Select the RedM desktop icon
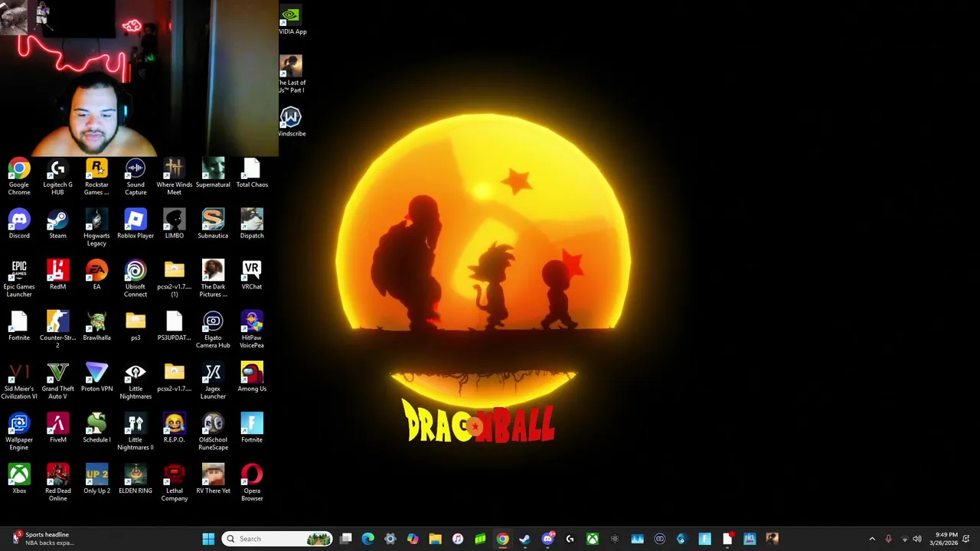This screenshot has height=551, width=980. pos(57,275)
